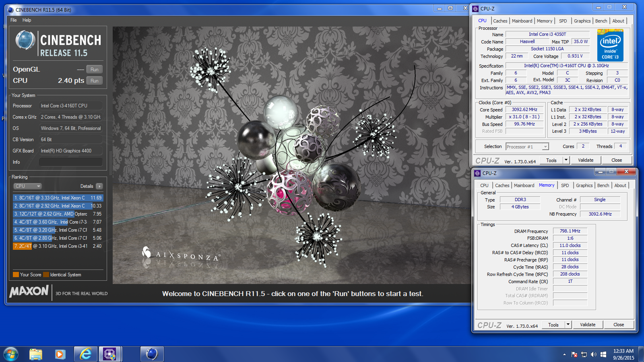Click Close button in bottom CPU-Z
This screenshot has height=362, width=644.
[x=619, y=325]
